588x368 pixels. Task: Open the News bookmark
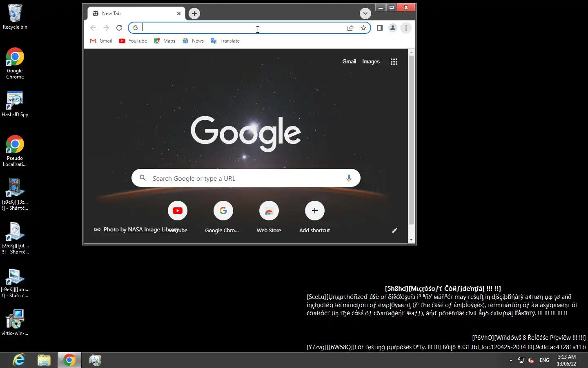[193, 41]
